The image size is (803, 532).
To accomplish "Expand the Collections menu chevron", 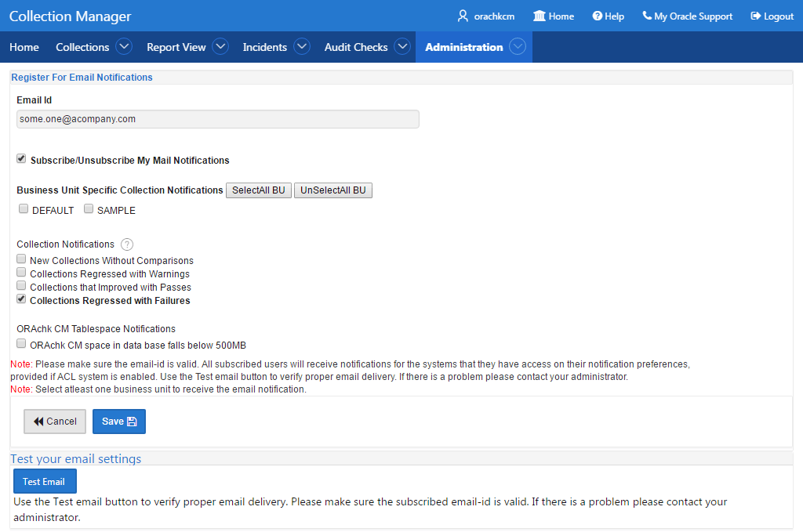I will [123, 46].
